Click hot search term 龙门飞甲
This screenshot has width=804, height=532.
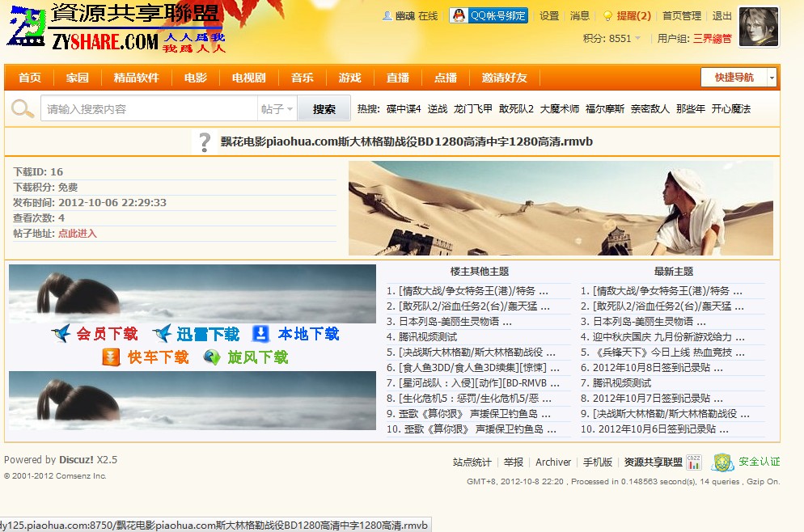point(472,108)
